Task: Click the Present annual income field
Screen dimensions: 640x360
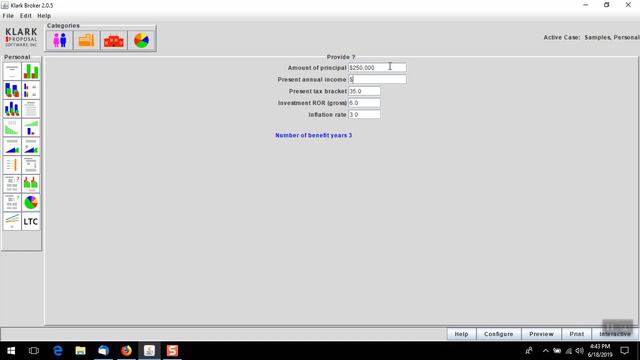Action: point(377,80)
